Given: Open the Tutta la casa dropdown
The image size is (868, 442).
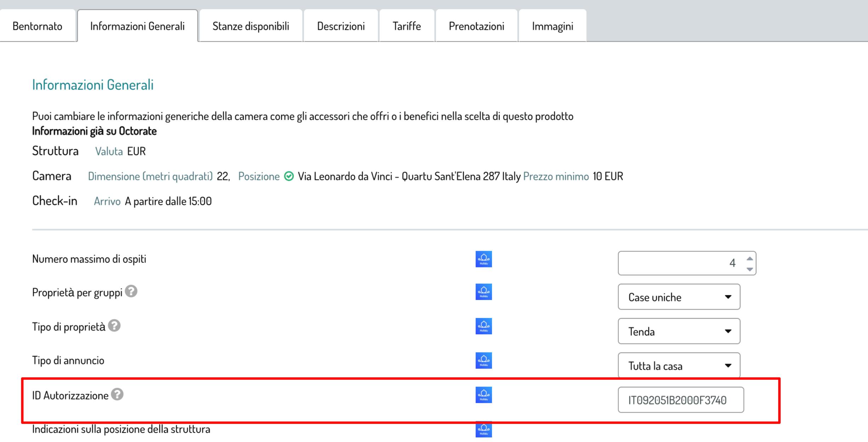Looking at the screenshot, I should [x=679, y=365].
